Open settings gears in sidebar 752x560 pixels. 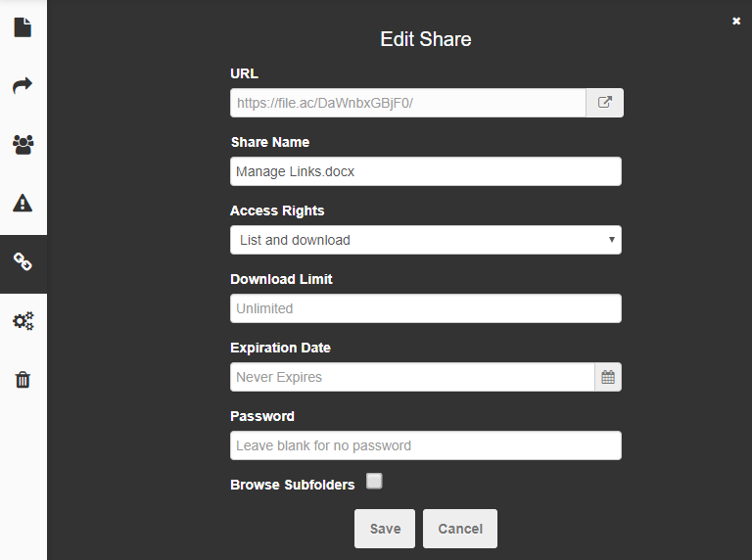(23, 321)
